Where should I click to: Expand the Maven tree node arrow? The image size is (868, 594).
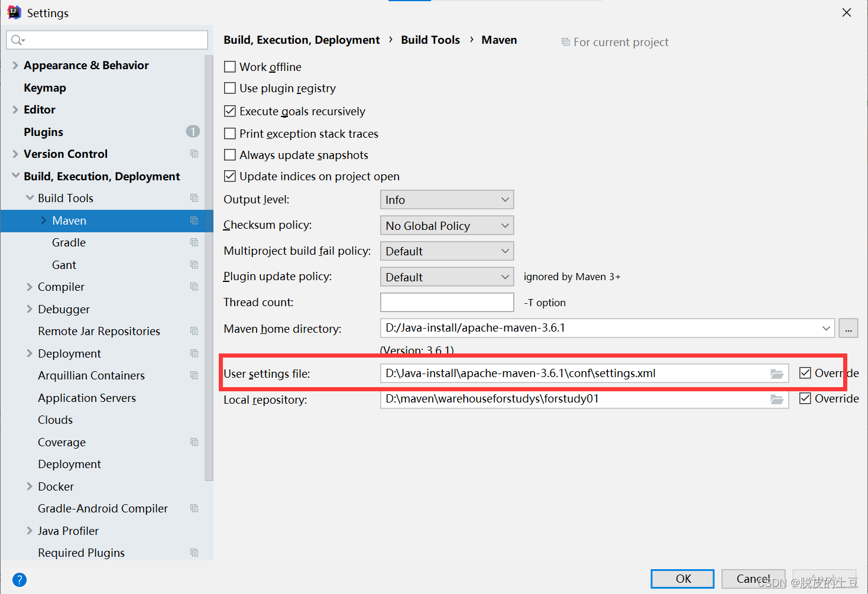(44, 220)
